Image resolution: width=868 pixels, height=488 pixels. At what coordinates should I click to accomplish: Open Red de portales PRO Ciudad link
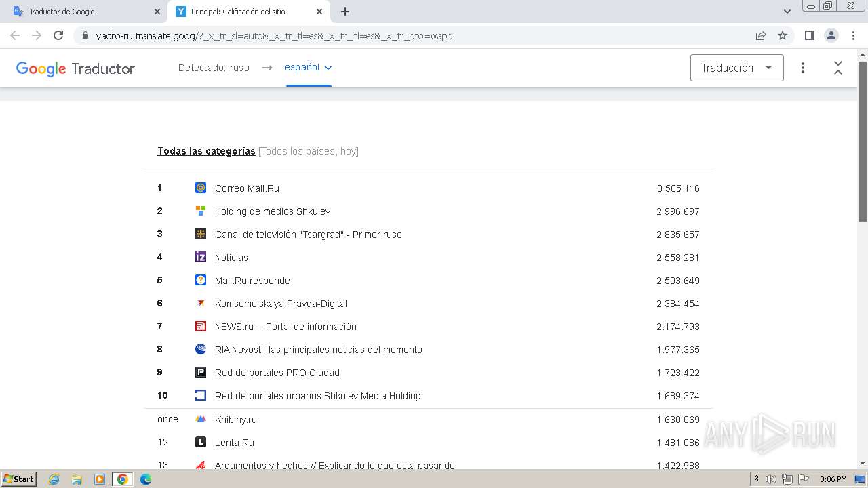coord(277,373)
